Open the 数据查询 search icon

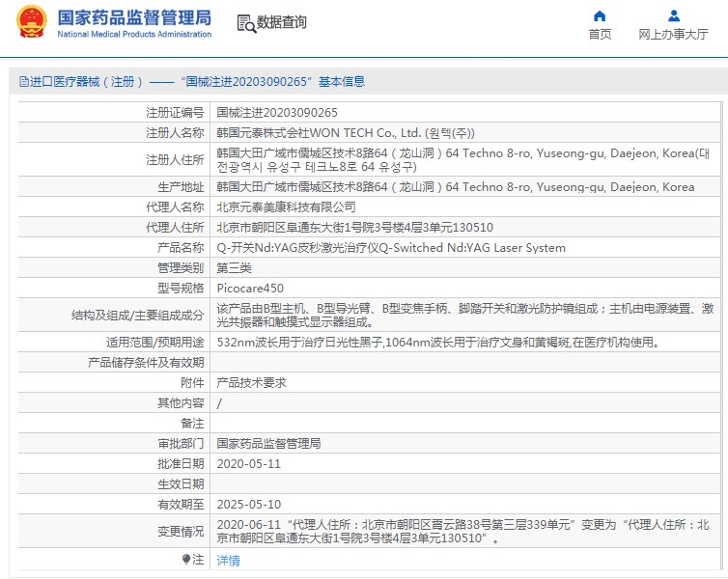246,24
